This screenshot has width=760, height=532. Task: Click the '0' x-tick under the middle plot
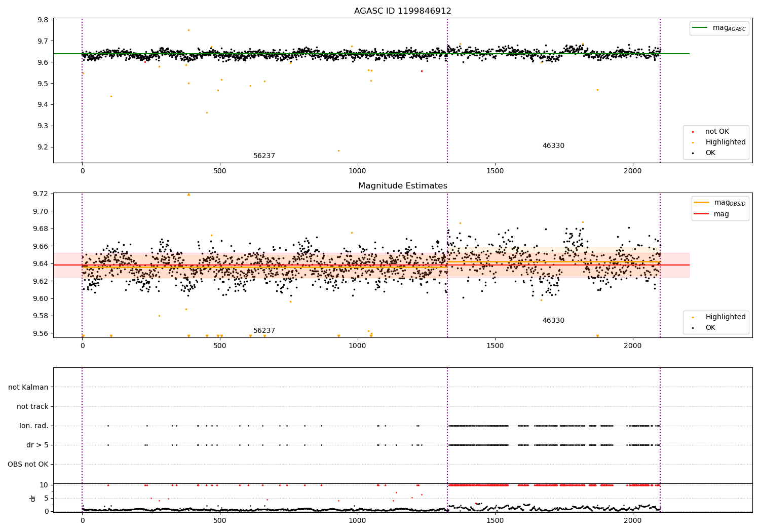pyautogui.click(x=82, y=346)
